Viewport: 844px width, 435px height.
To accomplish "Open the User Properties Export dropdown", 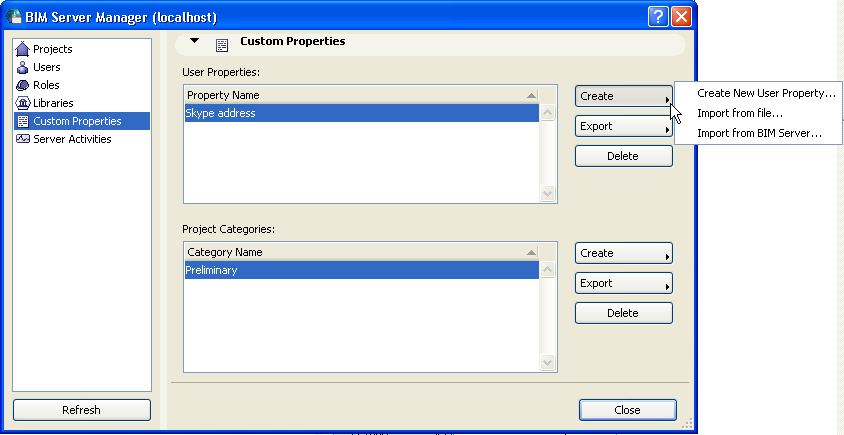I will (623, 126).
